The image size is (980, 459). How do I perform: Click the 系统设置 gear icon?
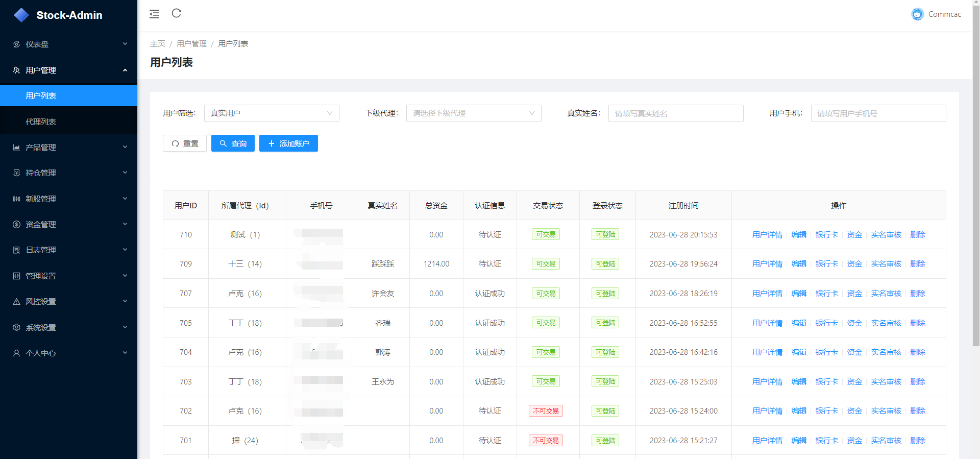pyautogui.click(x=16, y=327)
